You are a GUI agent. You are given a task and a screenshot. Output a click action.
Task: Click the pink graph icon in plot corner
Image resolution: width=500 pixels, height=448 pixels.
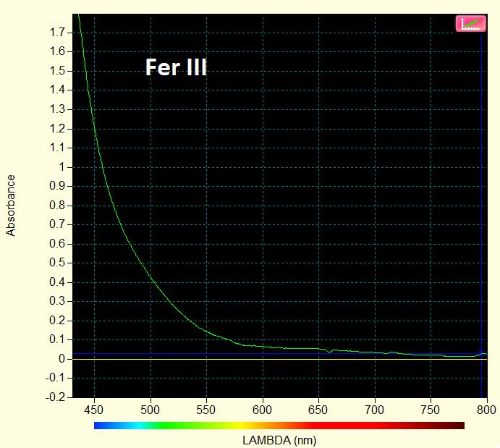tap(470, 23)
